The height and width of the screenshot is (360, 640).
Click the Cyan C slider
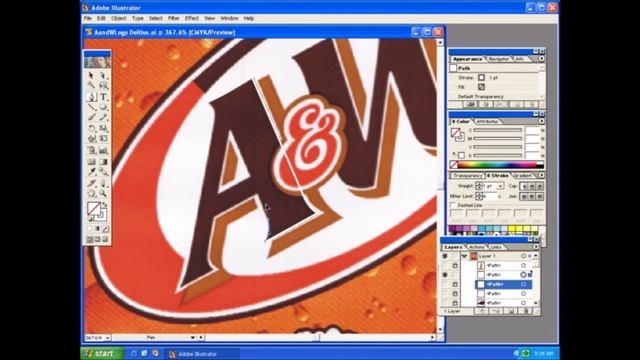click(x=498, y=130)
